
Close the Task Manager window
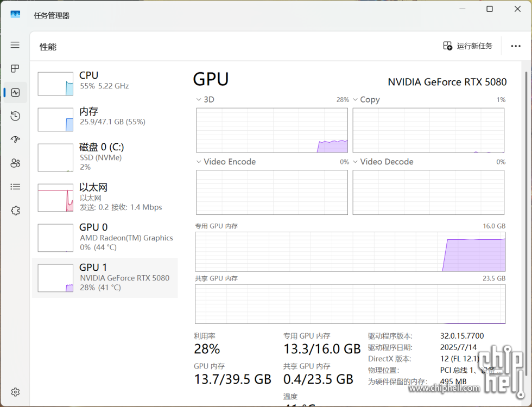(x=517, y=9)
